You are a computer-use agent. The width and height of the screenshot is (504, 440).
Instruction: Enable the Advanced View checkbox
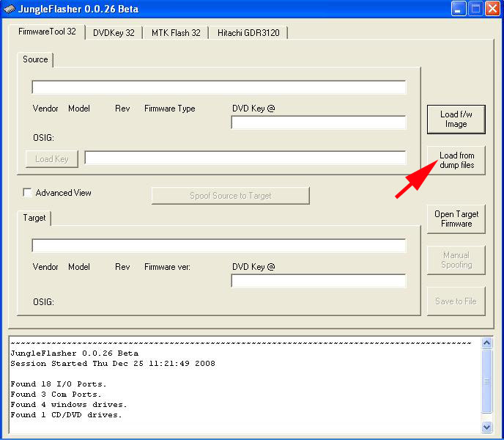click(x=27, y=192)
